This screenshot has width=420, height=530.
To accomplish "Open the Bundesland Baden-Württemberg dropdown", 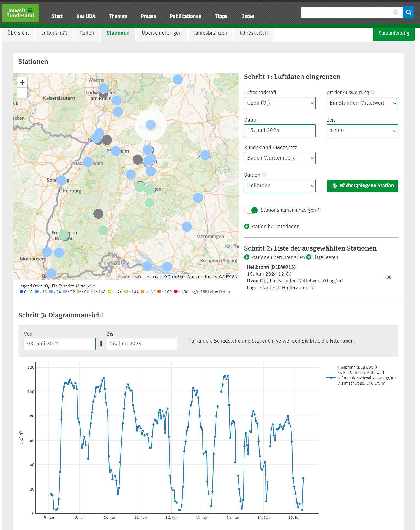I will (x=280, y=158).
